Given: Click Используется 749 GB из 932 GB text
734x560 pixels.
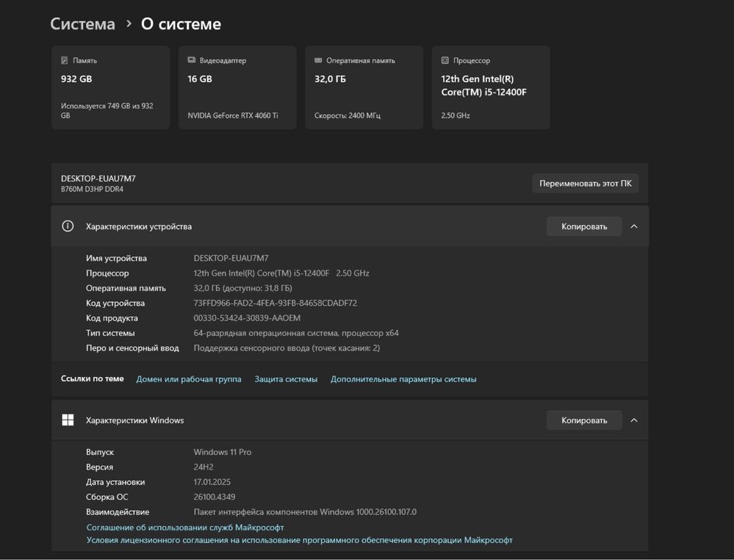Looking at the screenshot, I should 107,110.
